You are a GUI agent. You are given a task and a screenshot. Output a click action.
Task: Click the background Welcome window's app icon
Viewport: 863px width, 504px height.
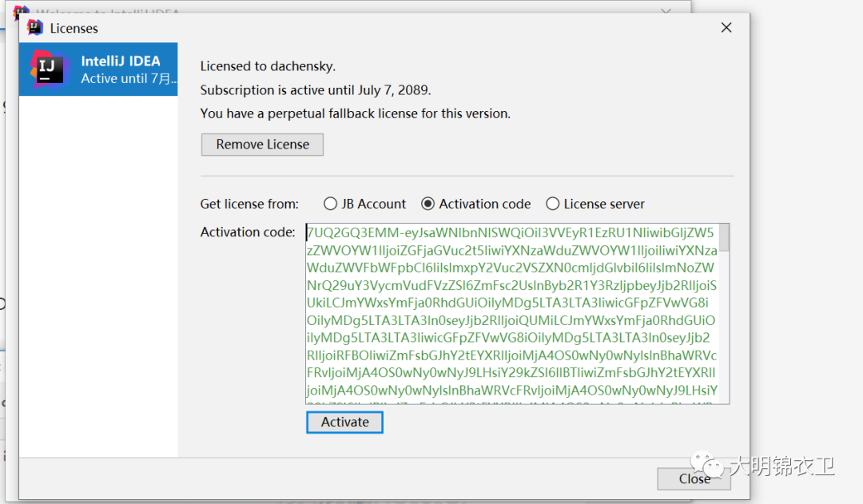coord(22,13)
